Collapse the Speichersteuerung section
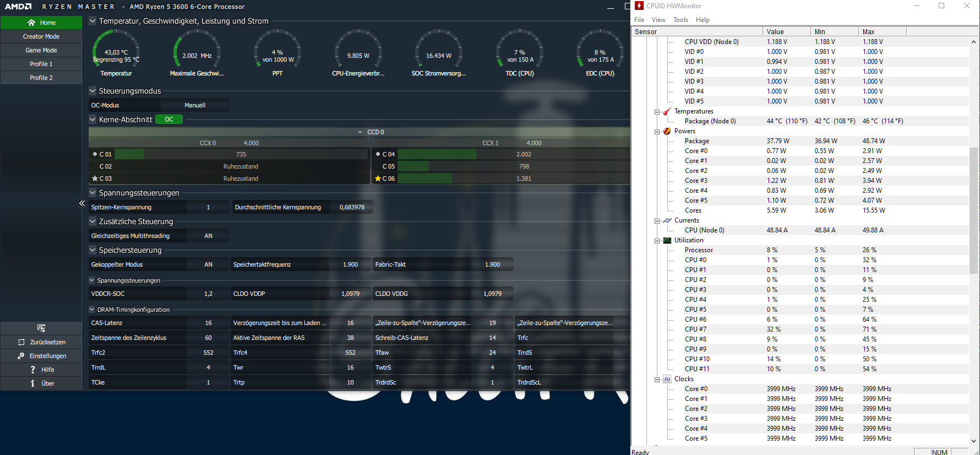This screenshot has height=455, width=980. pos(92,250)
